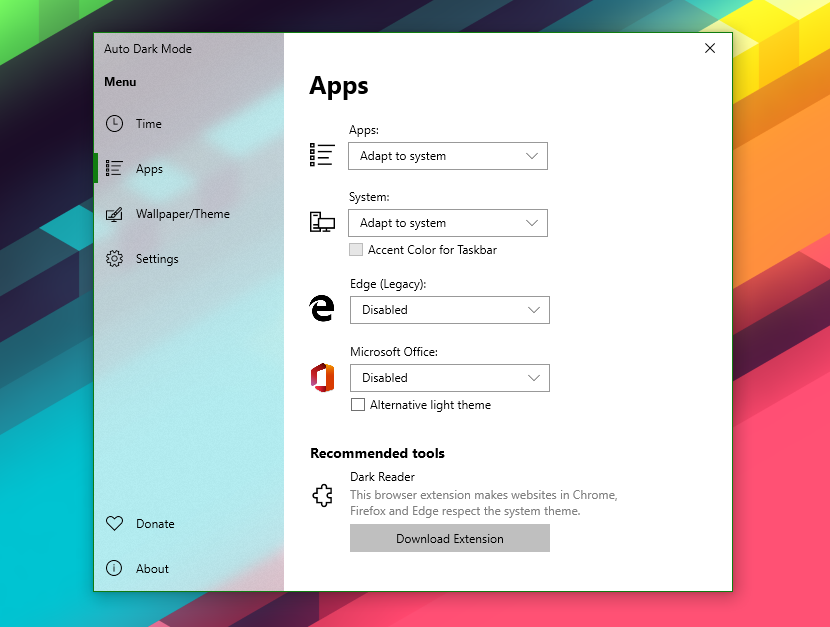Click the Settings gear icon
Image resolution: width=830 pixels, height=627 pixels.
(x=114, y=259)
